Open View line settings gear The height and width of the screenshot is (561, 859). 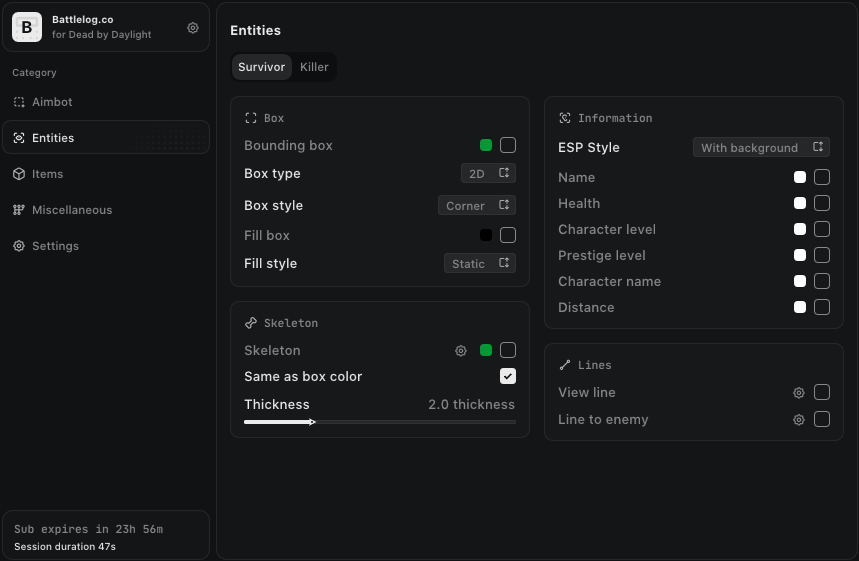tap(799, 392)
